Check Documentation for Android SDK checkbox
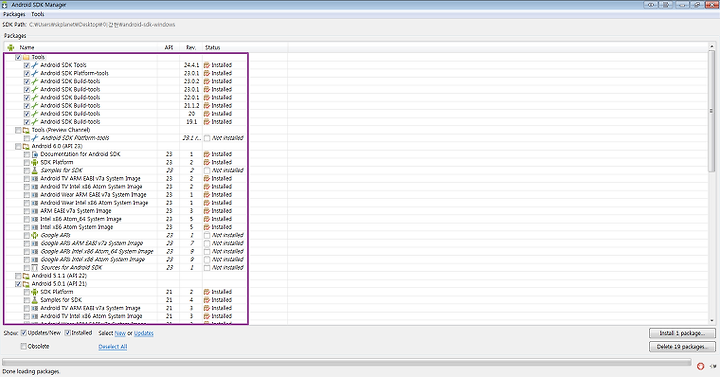The height and width of the screenshot is (377, 720). click(x=27, y=154)
